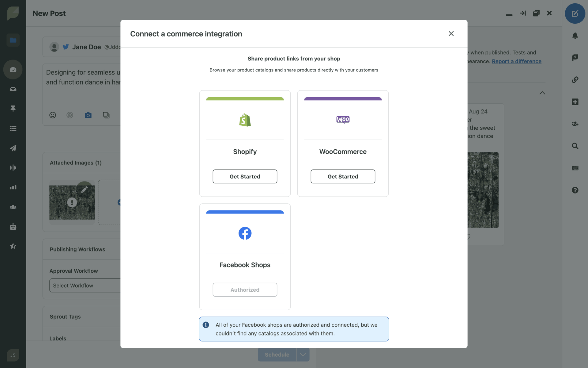Viewport: 588px width, 368px height.
Task: Open the inbox tray icon
Action: point(13,89)
